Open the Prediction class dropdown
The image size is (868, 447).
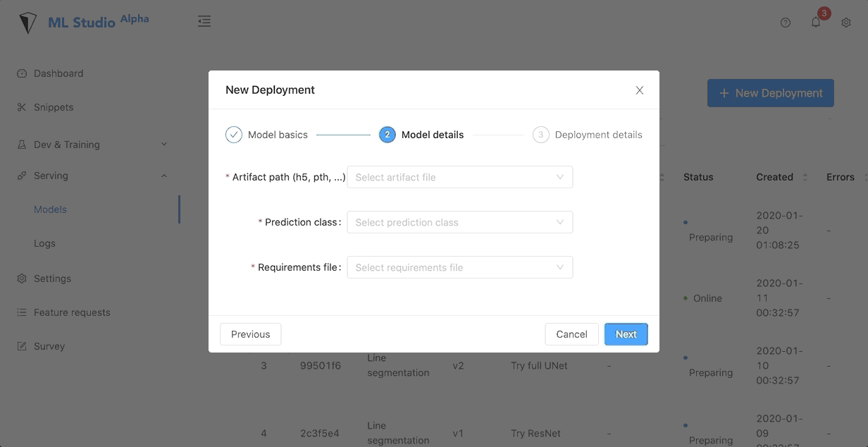tap(459, 222)
